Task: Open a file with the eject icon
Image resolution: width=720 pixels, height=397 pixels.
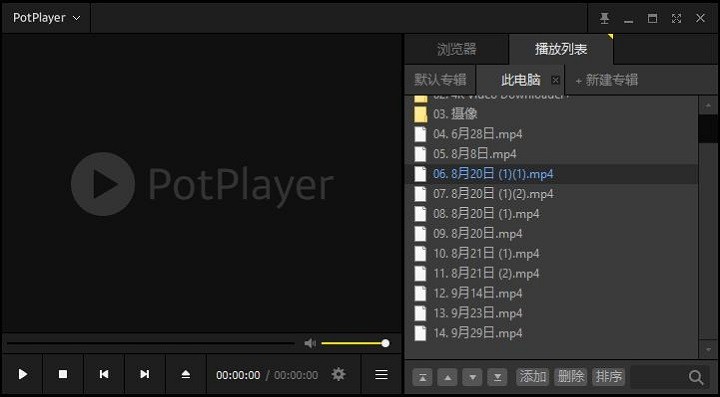Action: click(186, 375)
